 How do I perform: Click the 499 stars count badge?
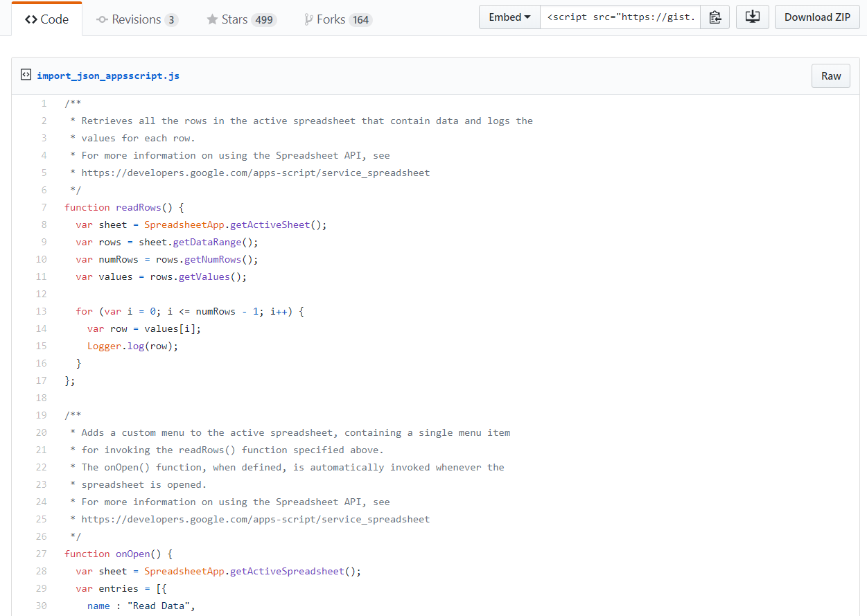tap(263, 20)
